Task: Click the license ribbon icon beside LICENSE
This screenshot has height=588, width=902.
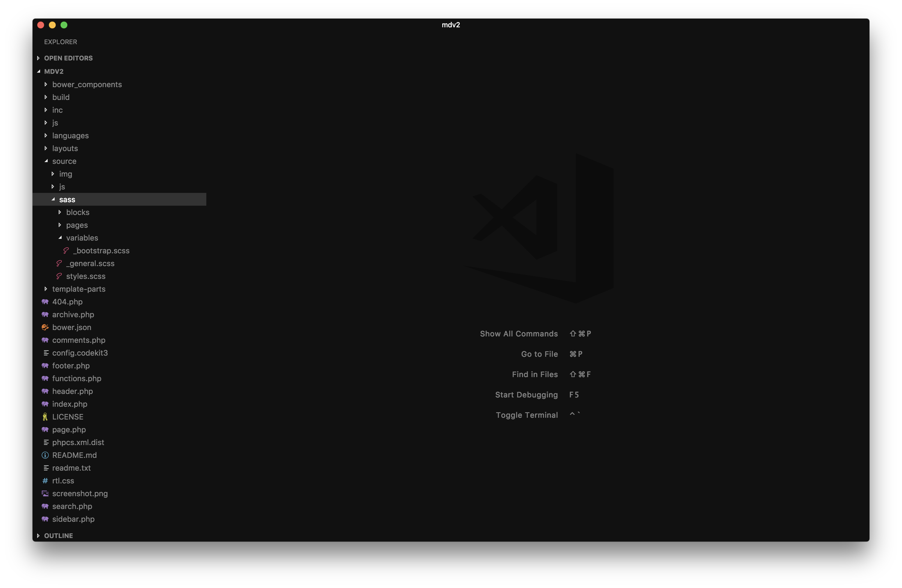Action: click(x=45, y=417)
